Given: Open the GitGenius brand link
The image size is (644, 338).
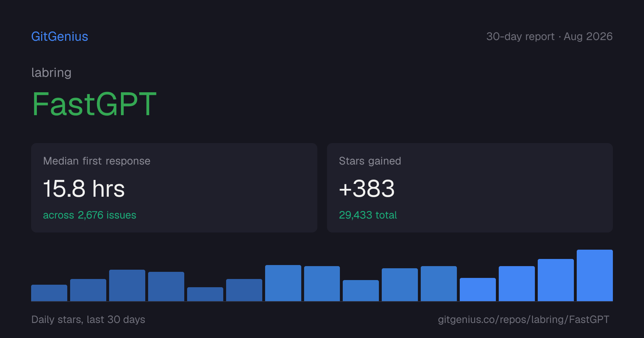Looking at the screenshot, I should pyautogui.click(x=60, y=36).
